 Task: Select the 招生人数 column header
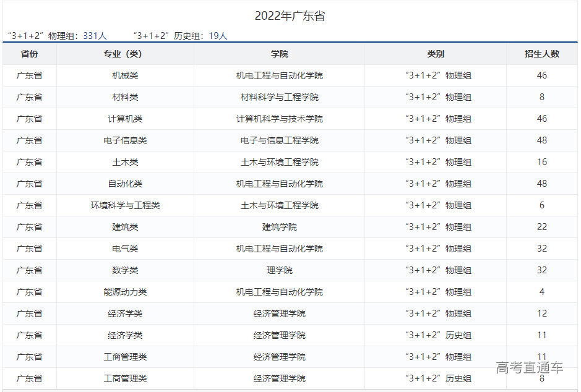(x=541, y=54)
